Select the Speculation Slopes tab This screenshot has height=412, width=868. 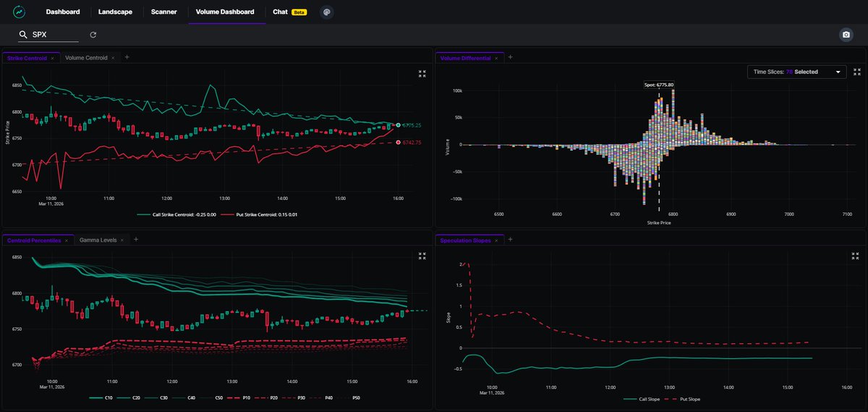(x=464, y=240)
